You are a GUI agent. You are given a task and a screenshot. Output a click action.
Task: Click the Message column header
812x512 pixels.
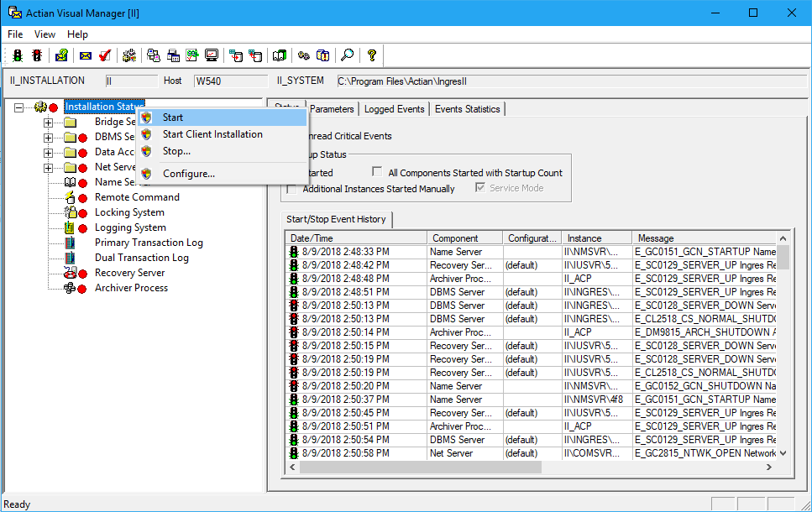click(x=655, y=238)
